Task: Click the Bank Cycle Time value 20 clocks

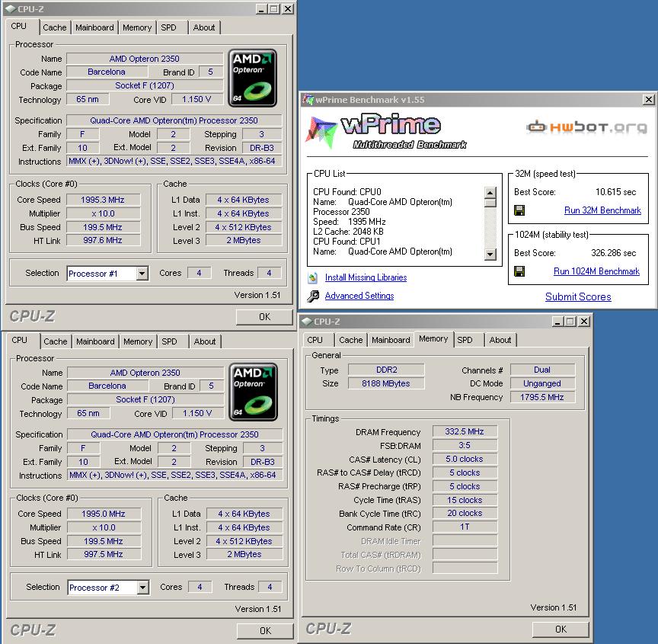Action: (x=465, y=514)
